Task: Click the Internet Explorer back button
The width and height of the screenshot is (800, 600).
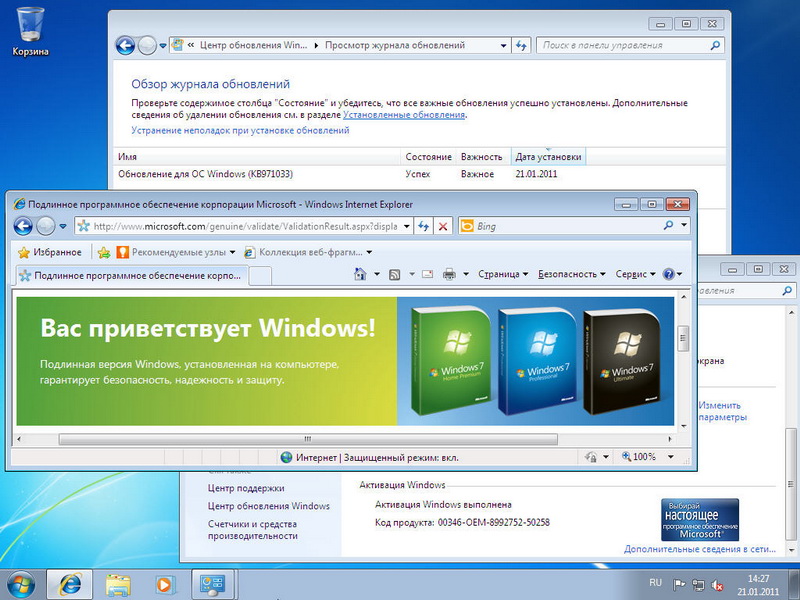Action: [23, 226]
